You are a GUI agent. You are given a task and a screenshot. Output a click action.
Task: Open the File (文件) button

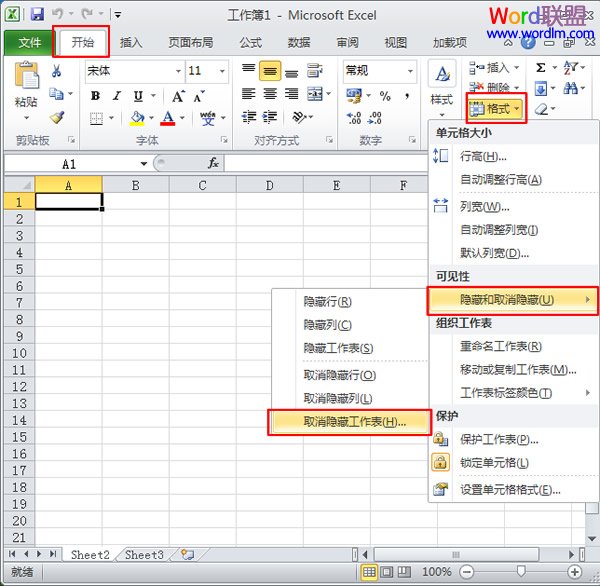[x=30, y=43]
